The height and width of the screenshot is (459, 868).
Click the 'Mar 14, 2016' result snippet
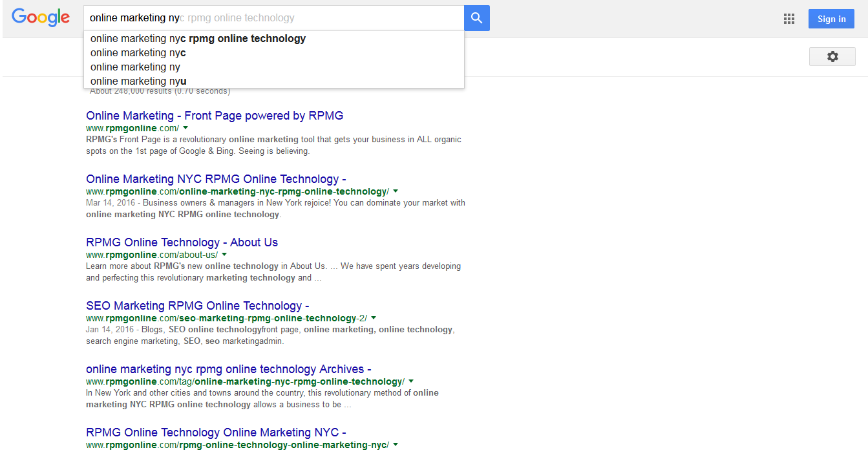click(x=275, y=209)
